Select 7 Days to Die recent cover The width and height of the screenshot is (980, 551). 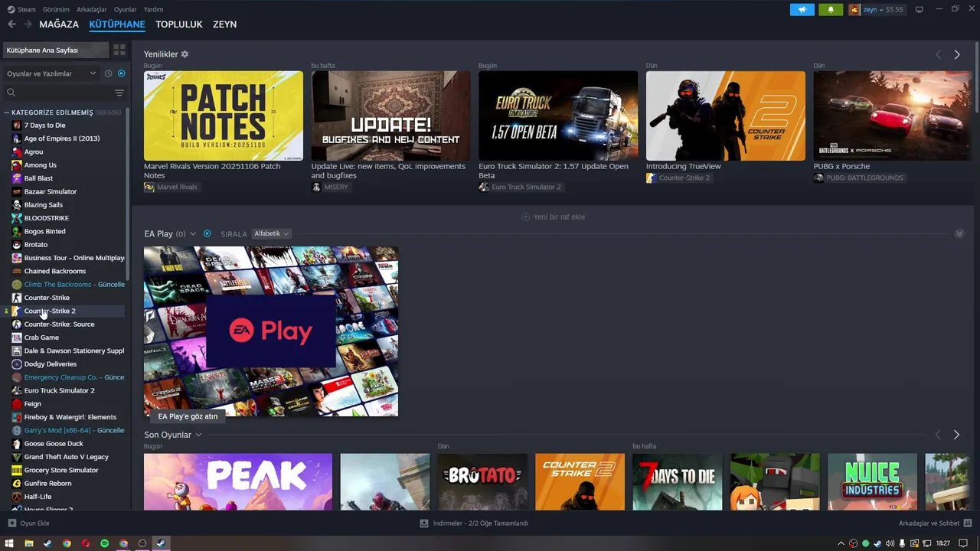pyautogui.click(x=677, y=482)
